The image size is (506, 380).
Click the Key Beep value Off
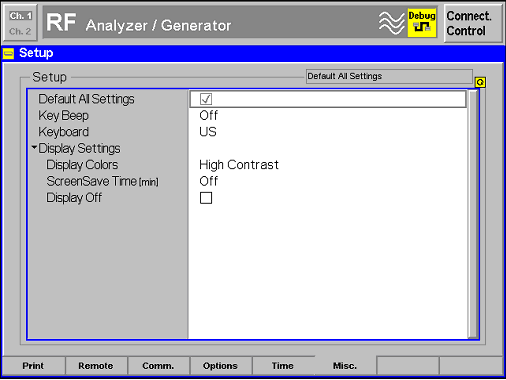click(209, 115)
